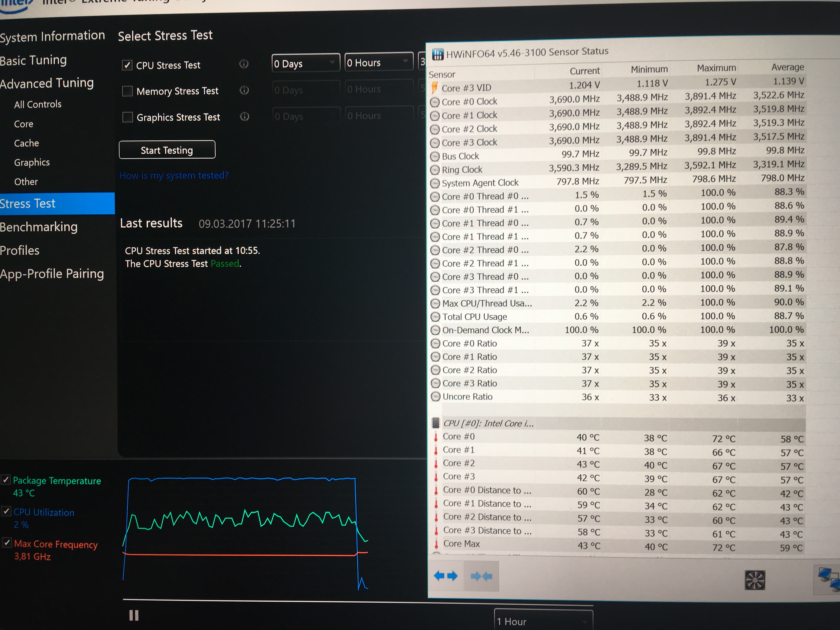This screenshot has height=630, width=840.
Task: Show info for CPU Stress Test
Action: pos(244,64)
